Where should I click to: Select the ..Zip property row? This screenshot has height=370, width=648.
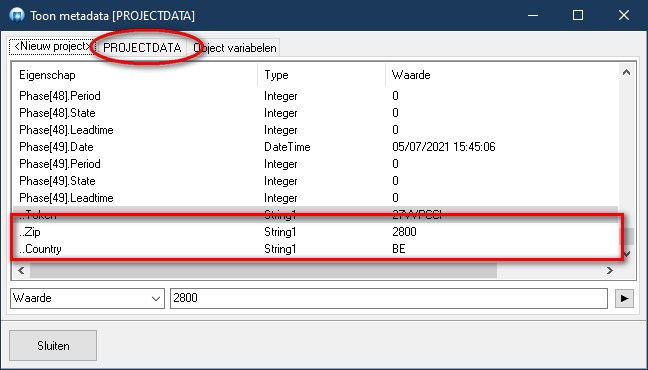tap(316, 232)
